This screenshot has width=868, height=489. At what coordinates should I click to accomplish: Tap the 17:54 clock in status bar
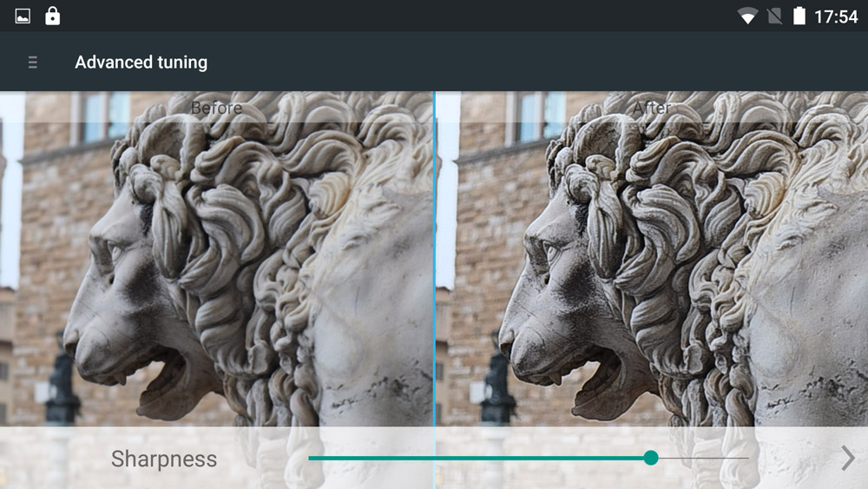(835, 17)
